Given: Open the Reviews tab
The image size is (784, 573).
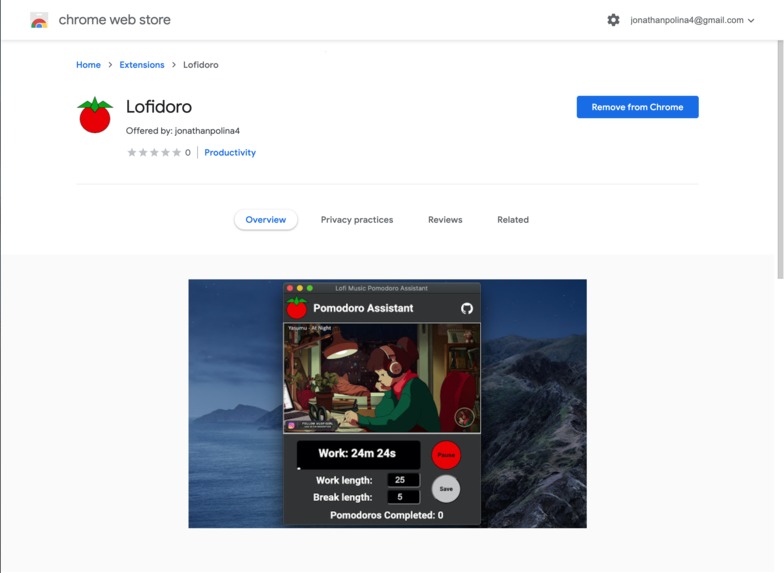Looking at the screenshot, I should click(x=445, y=220).
